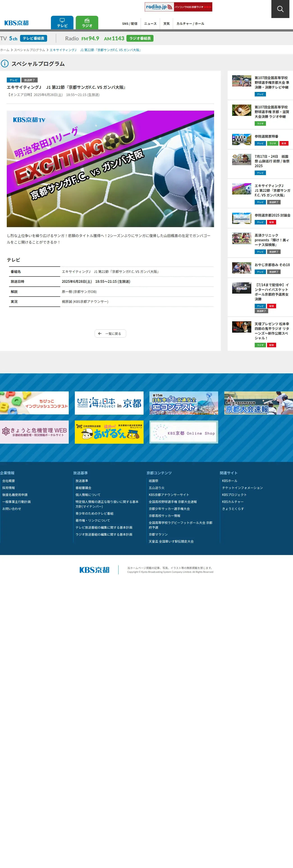
Task: Open the SNS / 配信 menu
Action: coord(130,24)
